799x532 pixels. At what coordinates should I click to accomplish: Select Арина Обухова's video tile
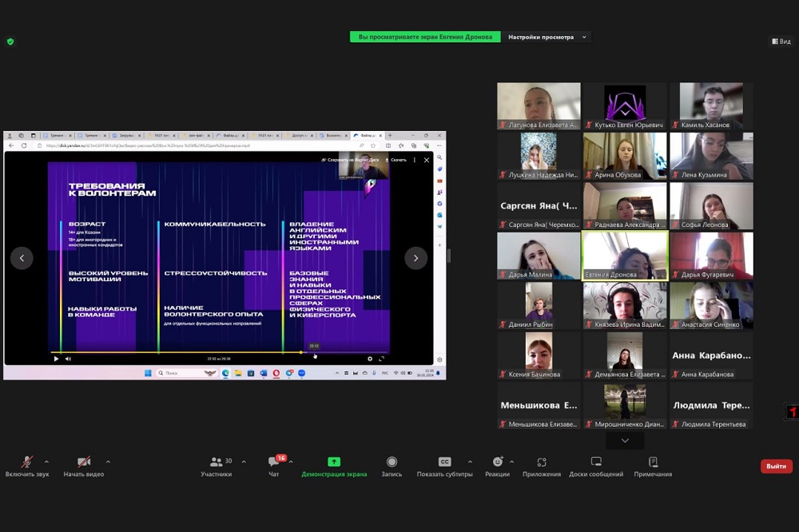(625, 155)
